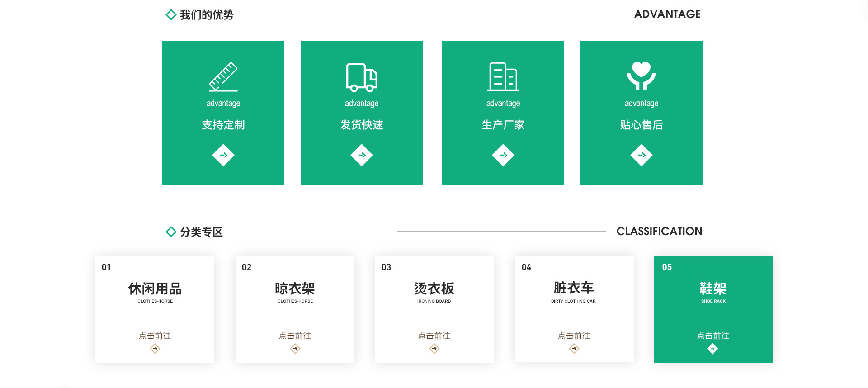
Task: Click the IRONING BOARD subtitle
Action: point(434,301)
